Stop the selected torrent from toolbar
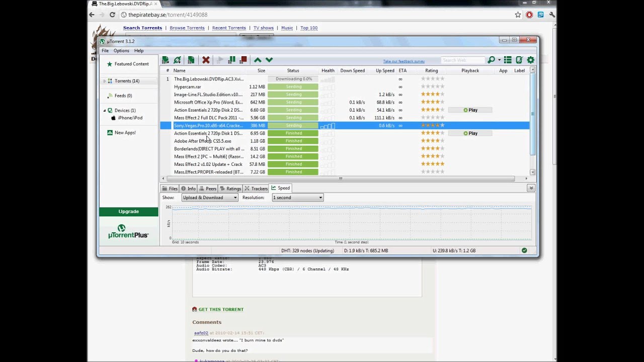 pos(244,60)
